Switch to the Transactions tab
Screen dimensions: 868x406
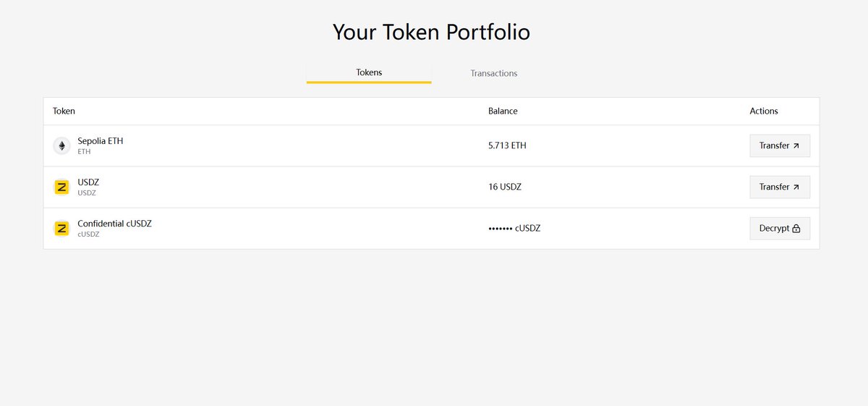tap(494, 73)
